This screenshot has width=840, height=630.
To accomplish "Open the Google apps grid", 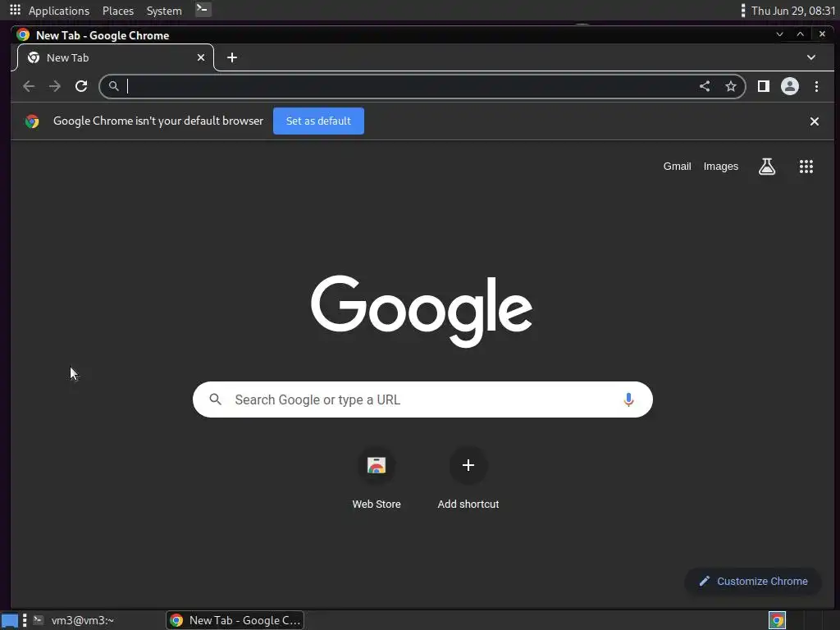I will click(x=806, y=167).
